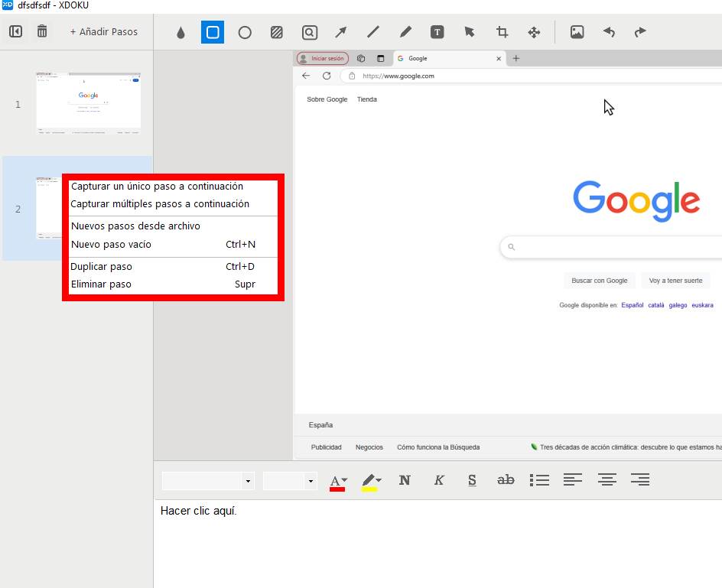Expand the highlight color arrow menu
Viewport: 722px width, 588px height.
[379, 479]
